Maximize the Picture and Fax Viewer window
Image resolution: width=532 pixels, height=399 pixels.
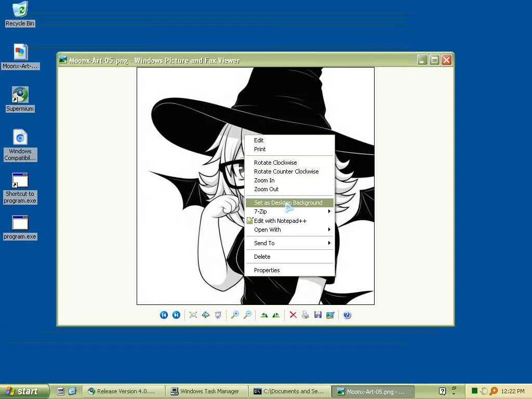[434, 60]
